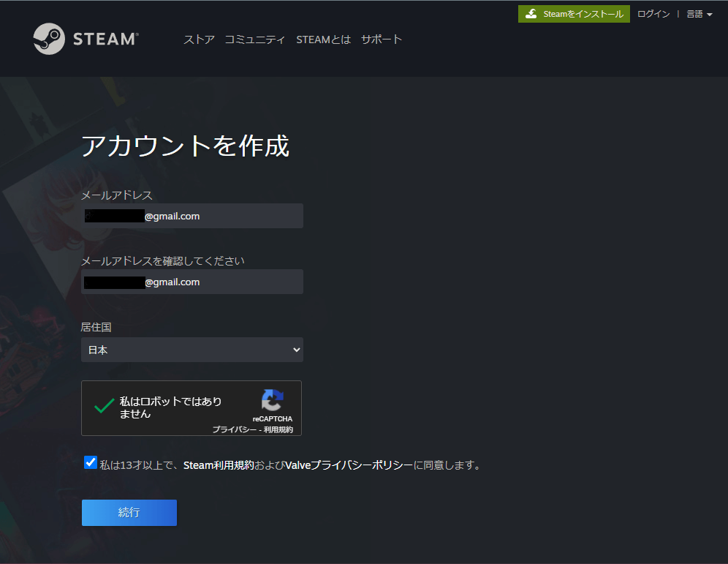Image resolution: width=728 pixels, height=564 pixels.
Task: Click the download icon on the install button
Action: click(x=531, y=13)
